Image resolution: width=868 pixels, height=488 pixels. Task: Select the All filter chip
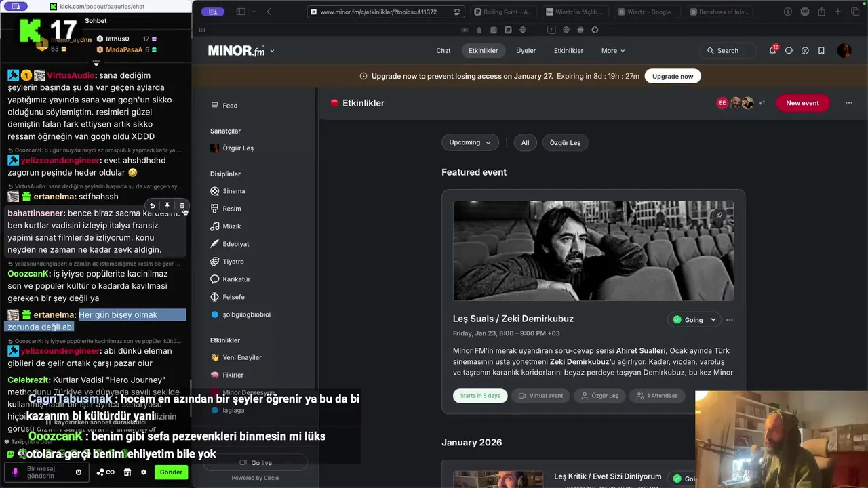[x=525, y=143]
